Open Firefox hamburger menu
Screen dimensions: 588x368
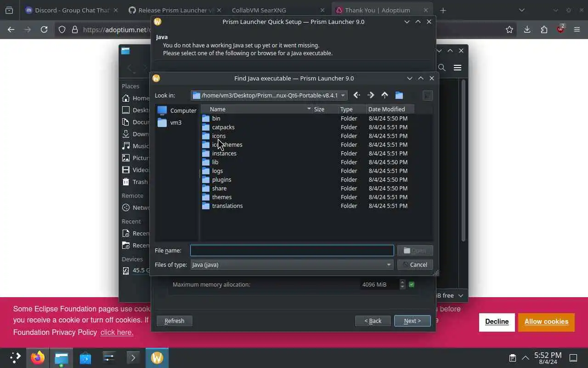(x=577, y=29)
